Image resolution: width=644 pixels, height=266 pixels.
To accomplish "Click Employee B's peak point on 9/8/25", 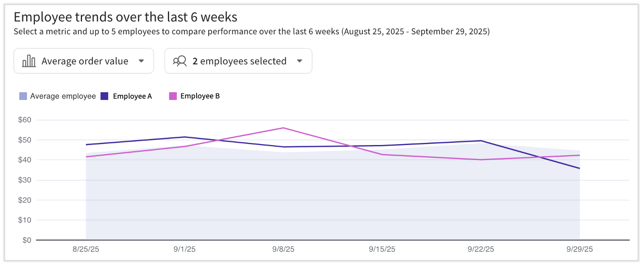I will coord(283,128).
